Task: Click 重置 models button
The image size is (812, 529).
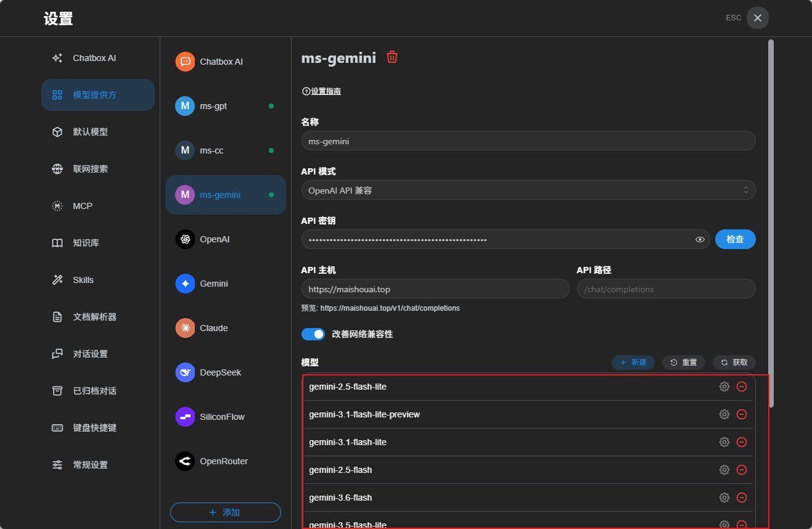Action: point(684,363)
